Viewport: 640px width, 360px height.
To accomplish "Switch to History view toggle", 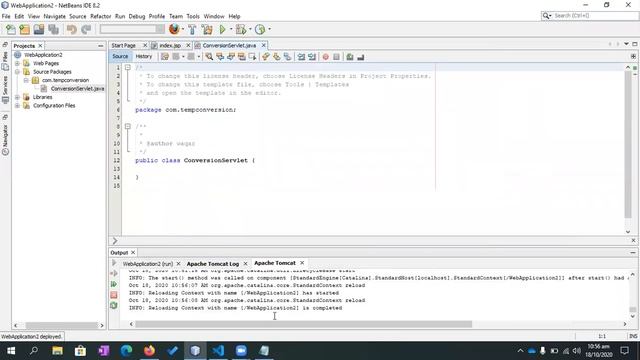I will 144,56.
